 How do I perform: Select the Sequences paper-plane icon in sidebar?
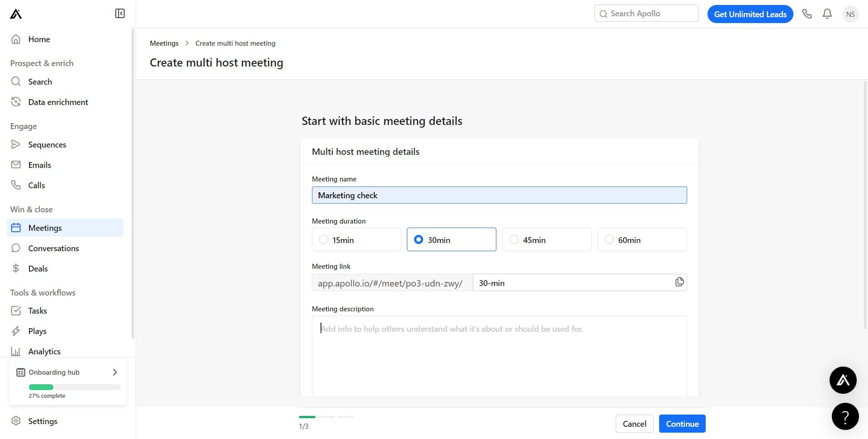(x=16, y=144)
